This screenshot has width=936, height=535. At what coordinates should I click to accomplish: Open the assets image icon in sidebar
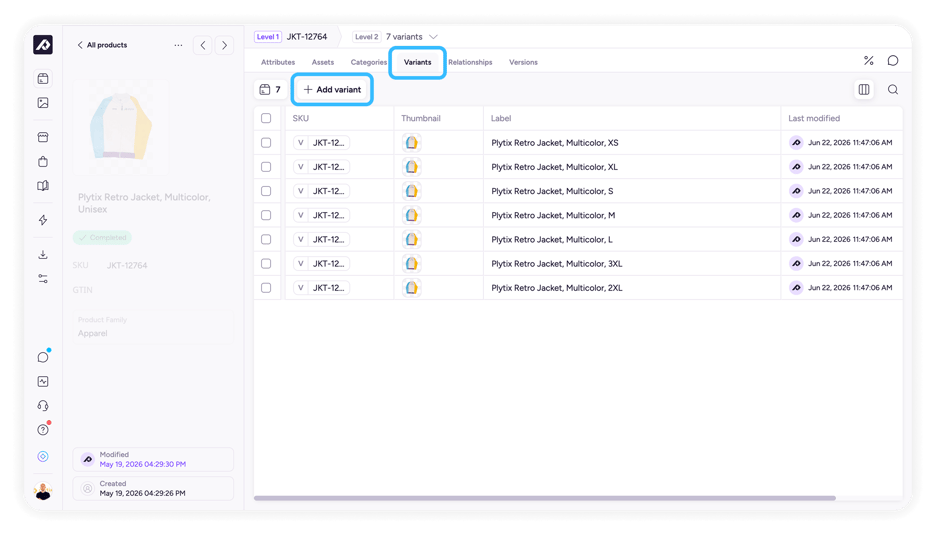pos(43,103)
